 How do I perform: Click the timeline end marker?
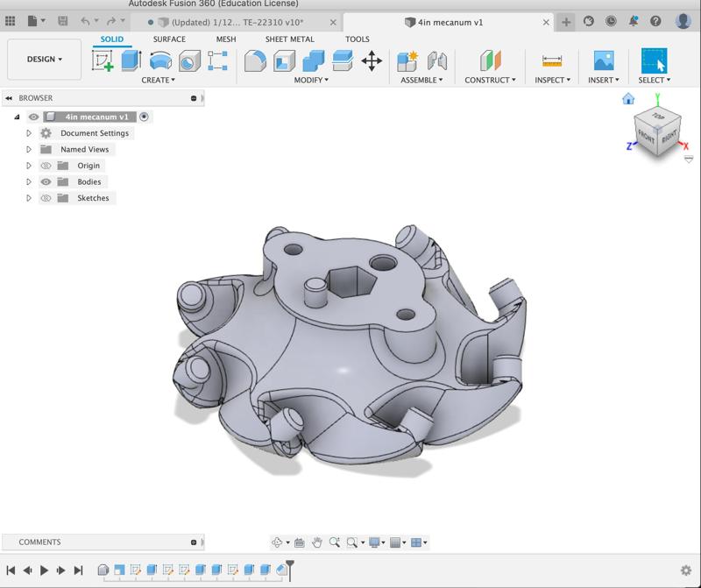pos(290,568)
